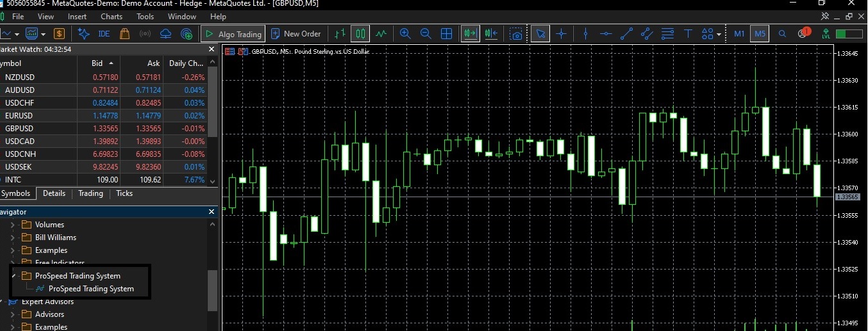Zoom out on the chart
This screenshot has height=331, width=868.
(426, 34)
